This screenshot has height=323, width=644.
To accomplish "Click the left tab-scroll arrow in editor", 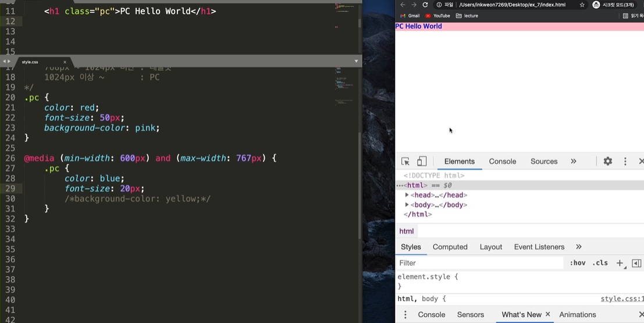I will 3,62.
